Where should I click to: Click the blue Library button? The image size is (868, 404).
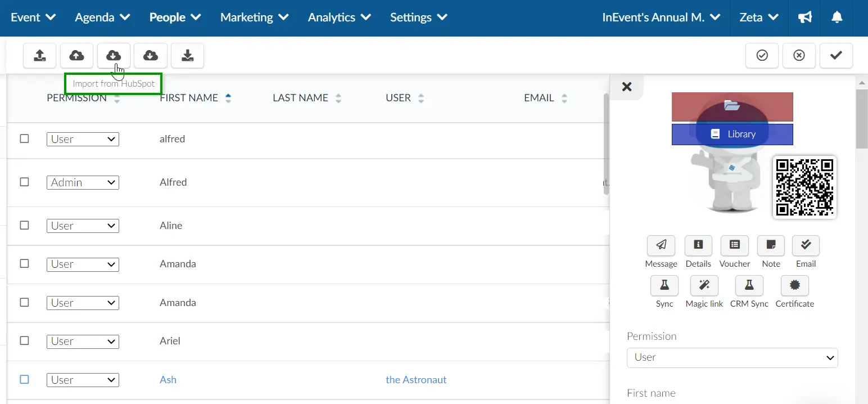[x=732, y=134]
